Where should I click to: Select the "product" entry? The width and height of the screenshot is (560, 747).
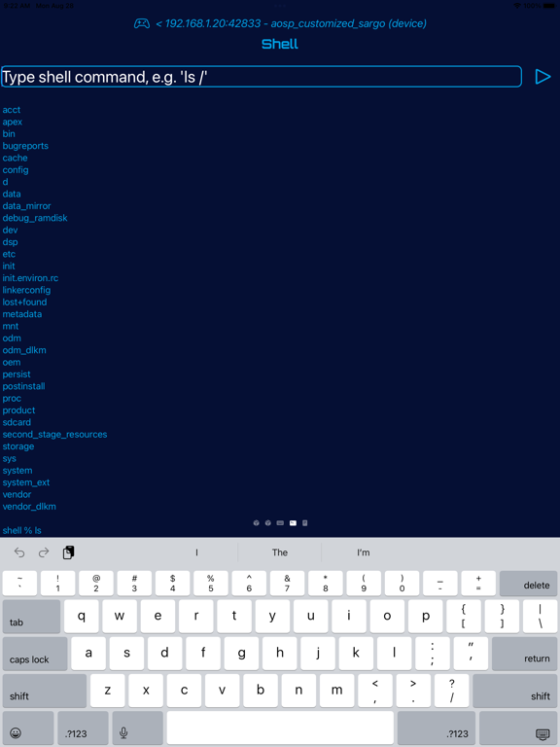18,410
